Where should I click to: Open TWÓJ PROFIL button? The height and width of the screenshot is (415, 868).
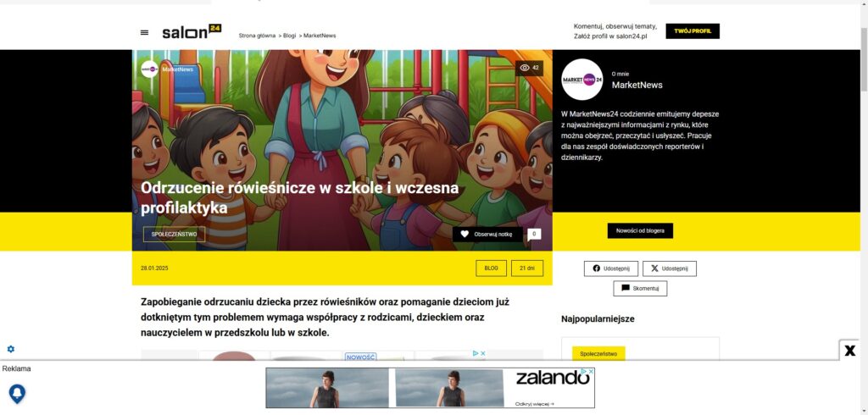693,31
